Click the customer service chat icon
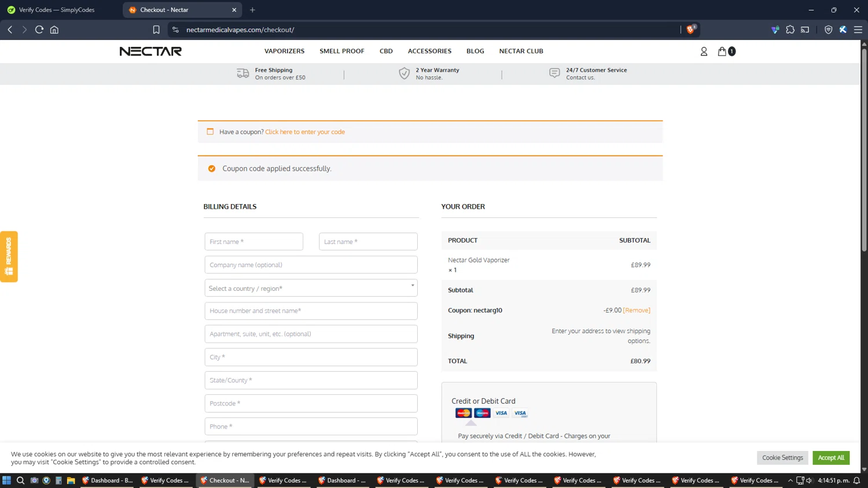This screenshot has width=868, height=488. tap(554, 73)
